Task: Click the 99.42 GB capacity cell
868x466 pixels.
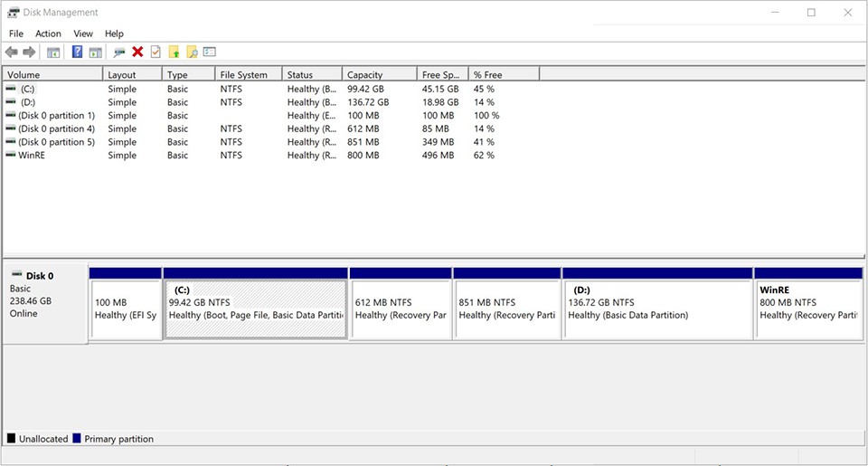Action: tap(365, 89)
